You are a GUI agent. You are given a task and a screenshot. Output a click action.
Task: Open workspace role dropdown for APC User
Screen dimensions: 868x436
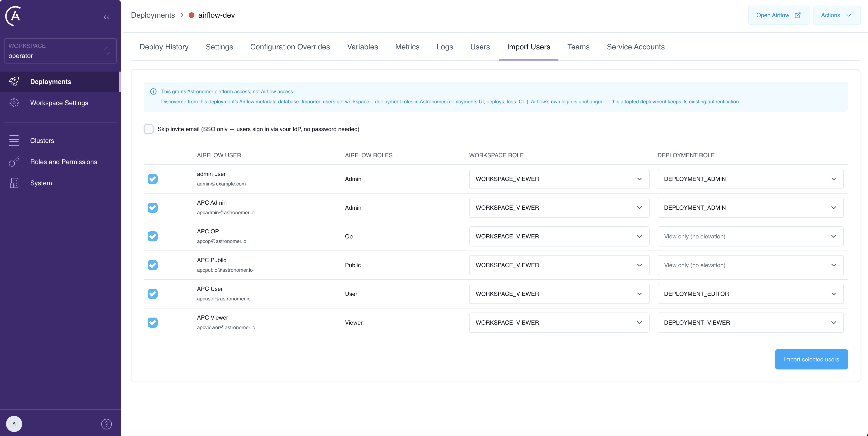pos(559,294)
